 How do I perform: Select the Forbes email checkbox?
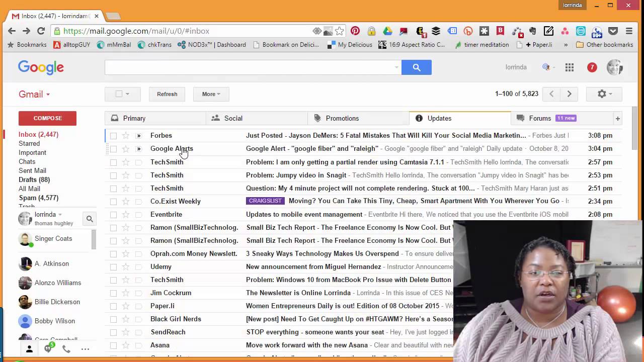tap(113, 136)
